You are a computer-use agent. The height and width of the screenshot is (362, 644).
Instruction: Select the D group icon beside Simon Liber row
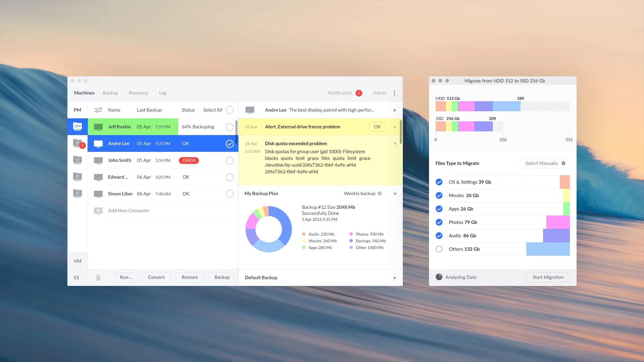(x=77, y=193)
